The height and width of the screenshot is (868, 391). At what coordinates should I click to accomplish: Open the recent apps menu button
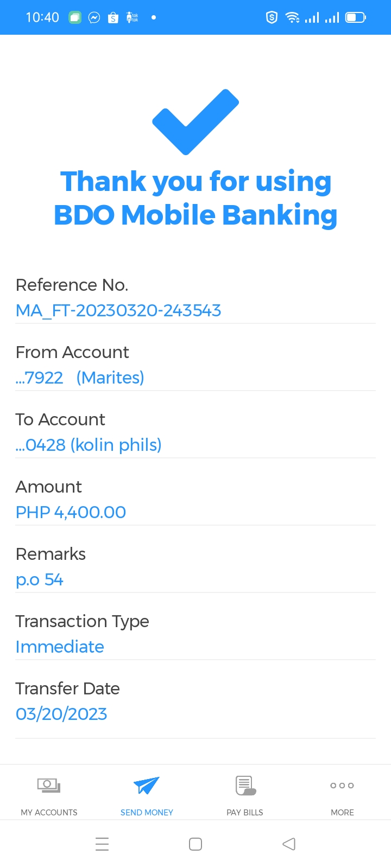tap(102, 844)
